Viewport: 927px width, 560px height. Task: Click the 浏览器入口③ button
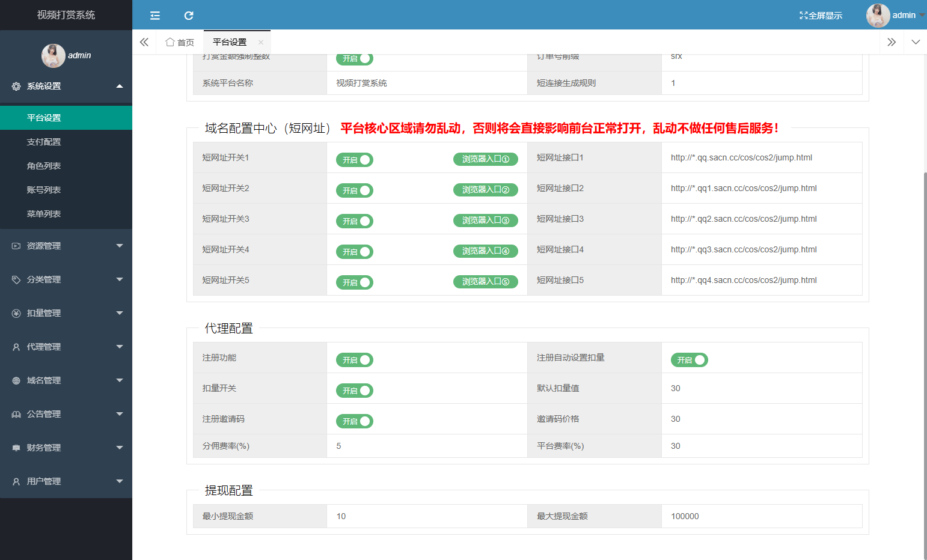[x=486, y=221]
